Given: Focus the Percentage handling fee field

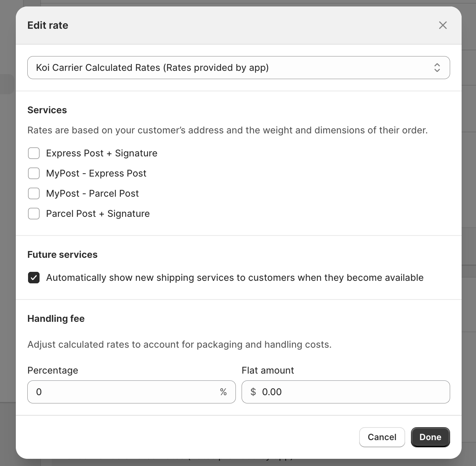Looking at the screenshot, I should click(126, 392).
